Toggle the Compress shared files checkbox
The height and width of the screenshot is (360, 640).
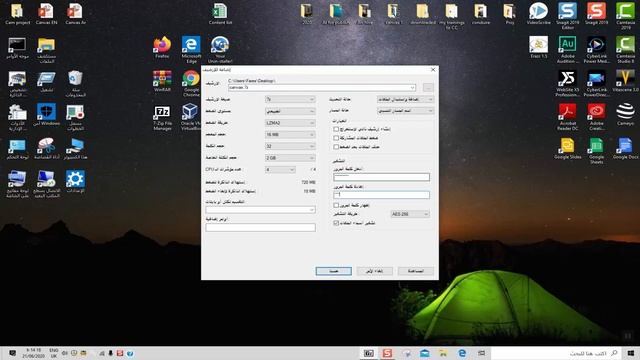(x=336, y=138)
